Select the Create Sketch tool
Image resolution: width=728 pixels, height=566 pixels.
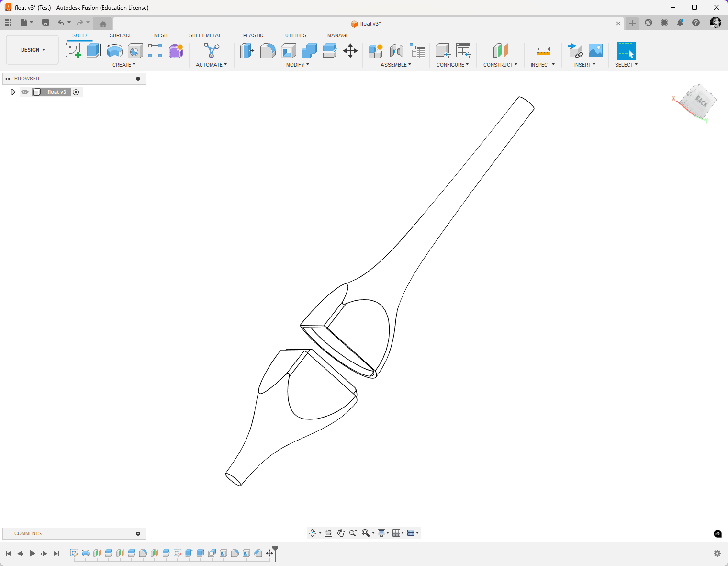74,50
